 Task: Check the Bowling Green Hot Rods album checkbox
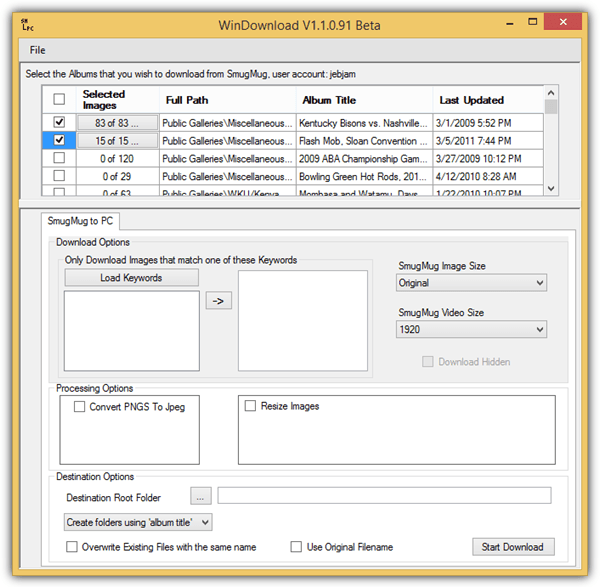pyautogui.click(x=59, y=176)
